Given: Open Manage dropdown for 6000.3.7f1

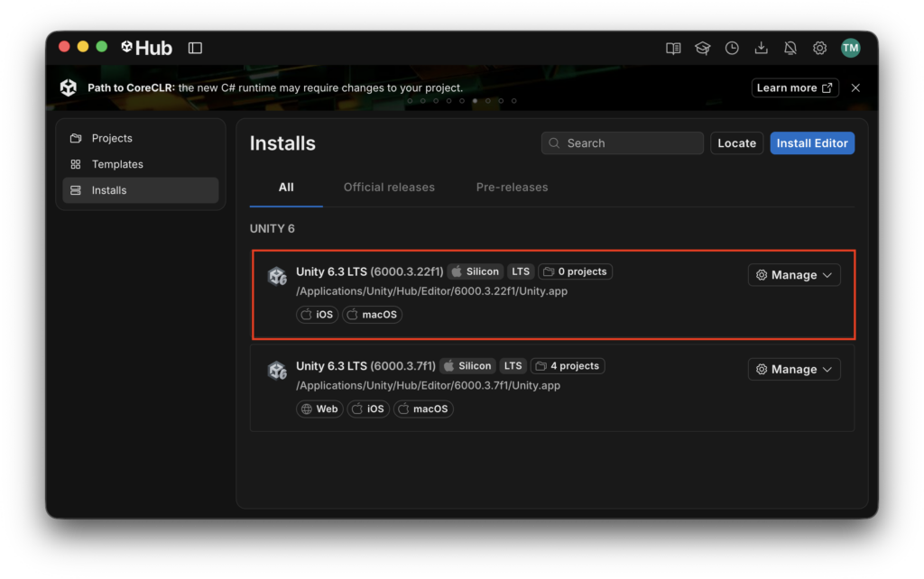Looking at the screenshot, I should click(x=794, y=369).
